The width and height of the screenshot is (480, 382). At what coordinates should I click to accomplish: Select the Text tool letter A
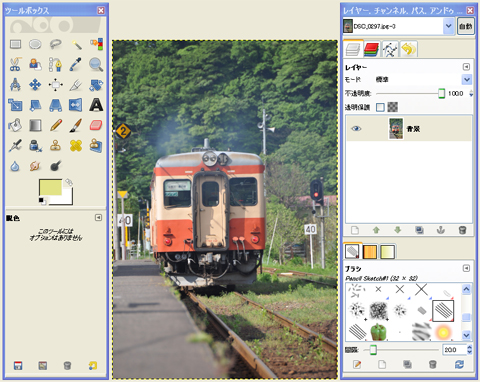(96, 105)
